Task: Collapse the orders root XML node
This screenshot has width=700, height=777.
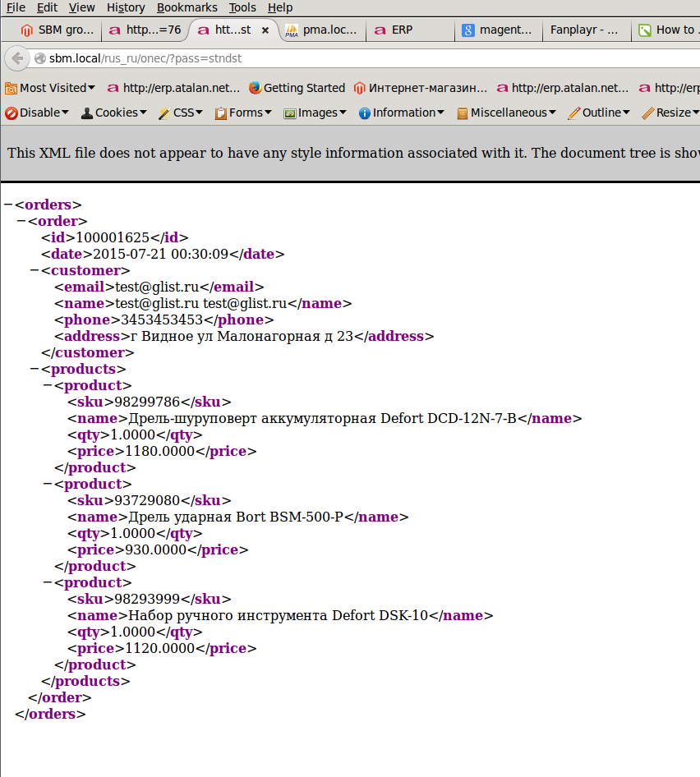Action: coord(8,205)
